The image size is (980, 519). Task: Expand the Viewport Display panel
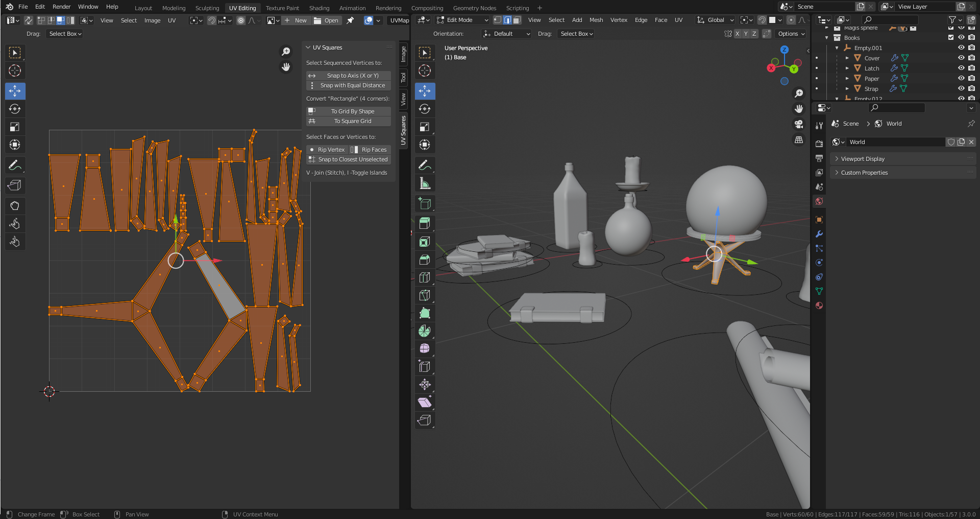click(863, 159)
